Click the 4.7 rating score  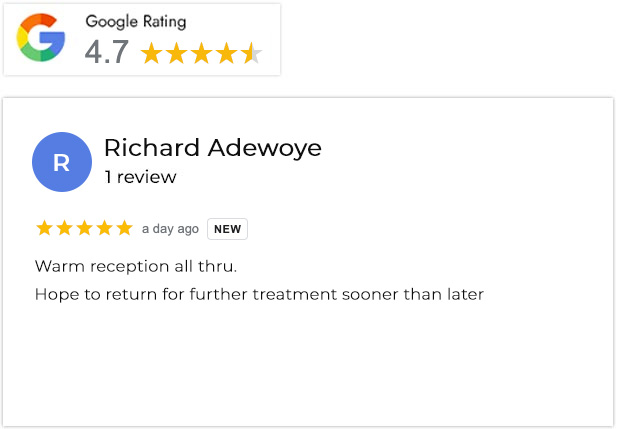click(106, 52)
